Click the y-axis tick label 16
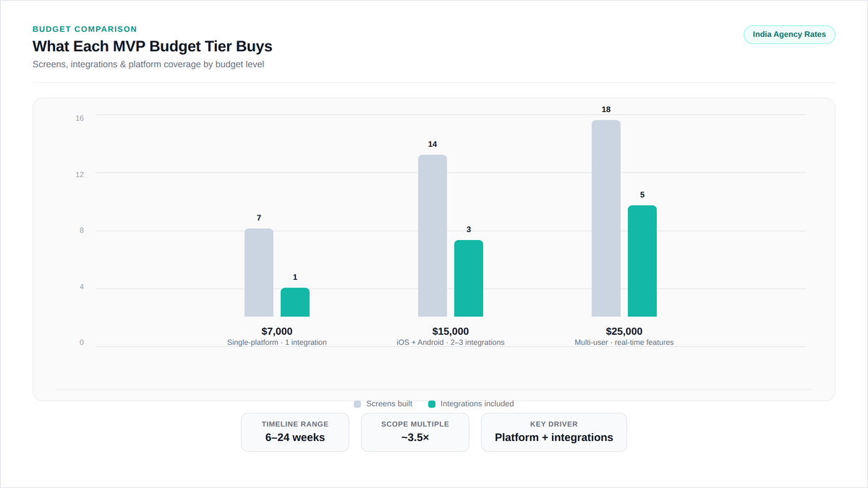 coord(80,118)
